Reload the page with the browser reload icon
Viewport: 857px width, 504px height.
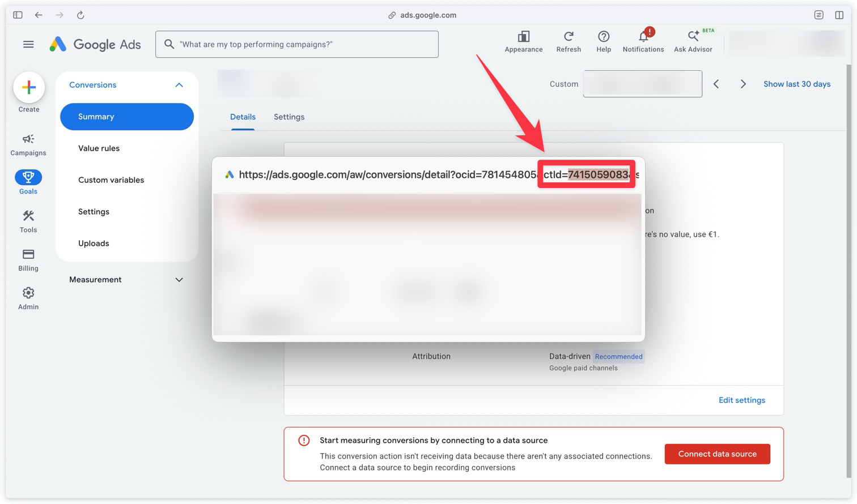coord(80,15)
